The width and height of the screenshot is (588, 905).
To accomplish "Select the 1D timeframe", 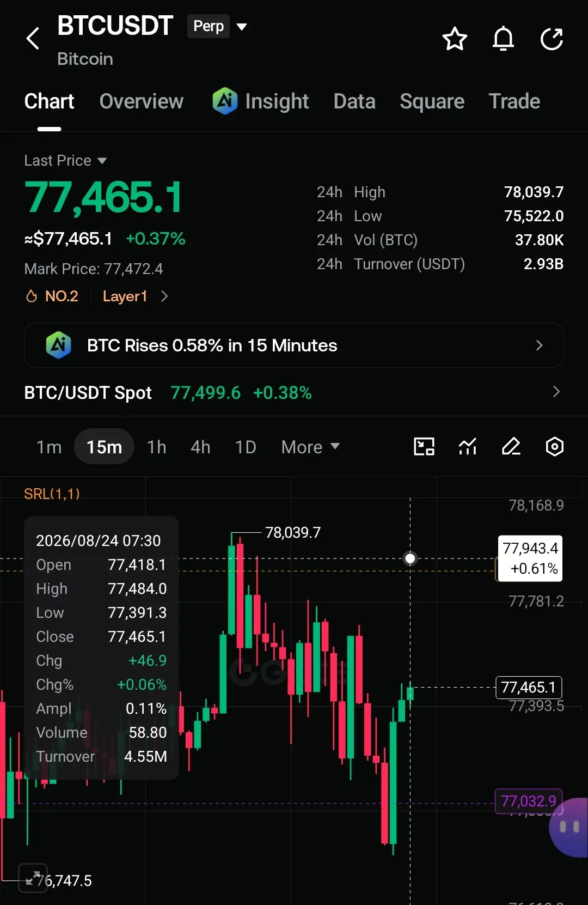I will (x=246, y=447).
